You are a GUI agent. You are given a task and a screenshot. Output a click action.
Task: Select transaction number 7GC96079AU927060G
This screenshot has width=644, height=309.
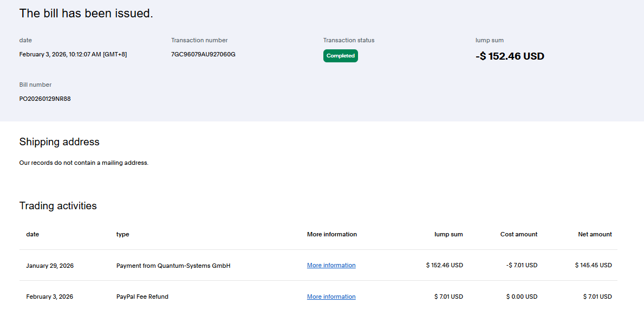[203, 54]
